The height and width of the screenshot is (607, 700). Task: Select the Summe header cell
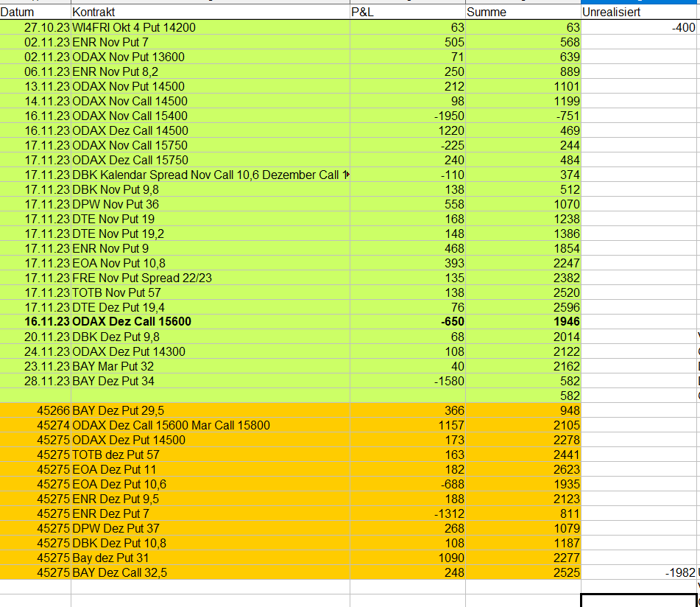[x=523, y=13]
